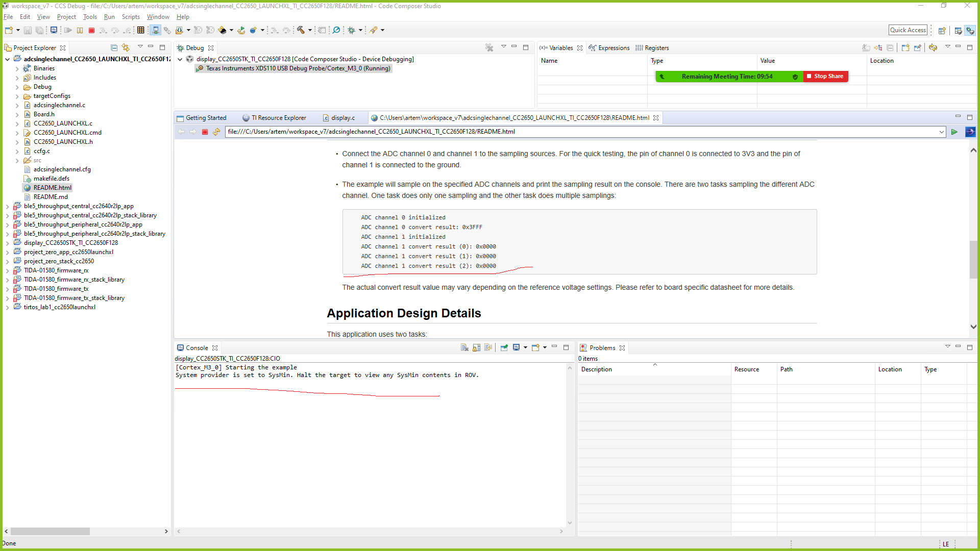The height and width of the screenshot is (551, 980).
Task: Click the Build hammer icon
Action: click(x=301, y=31)
